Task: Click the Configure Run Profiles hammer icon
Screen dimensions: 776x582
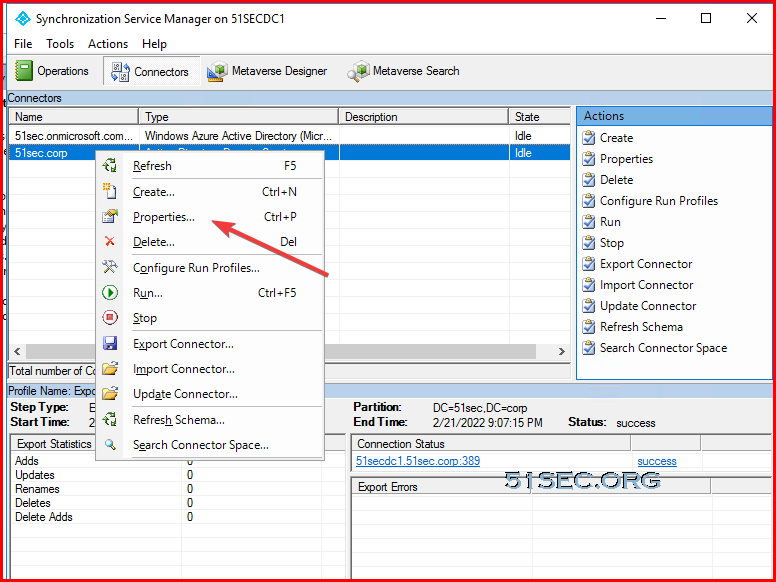Action: (x=110, y=268)
